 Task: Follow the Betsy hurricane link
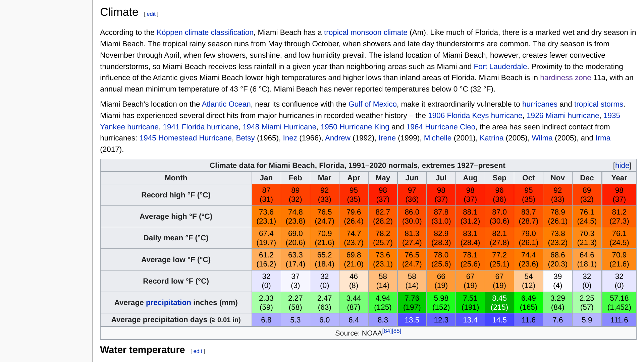pyautogui.click(x=245, y=138)
